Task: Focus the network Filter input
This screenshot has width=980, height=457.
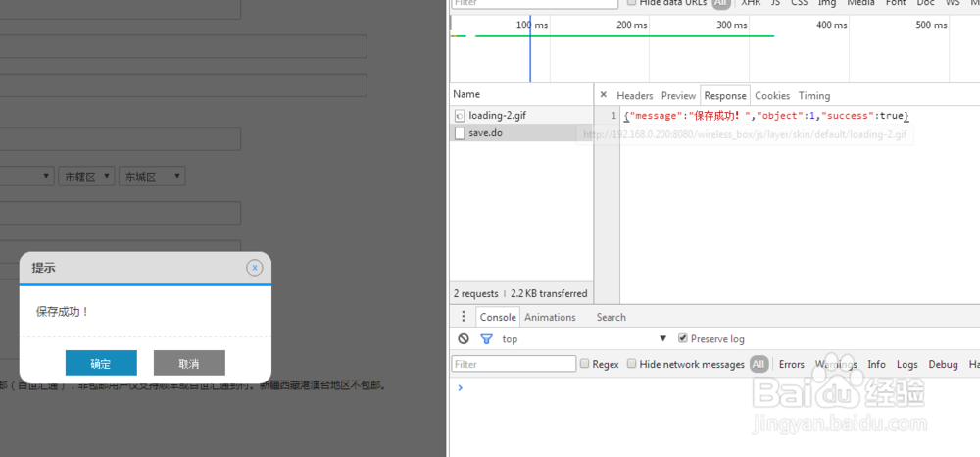Action: click(x=534, y=3)
